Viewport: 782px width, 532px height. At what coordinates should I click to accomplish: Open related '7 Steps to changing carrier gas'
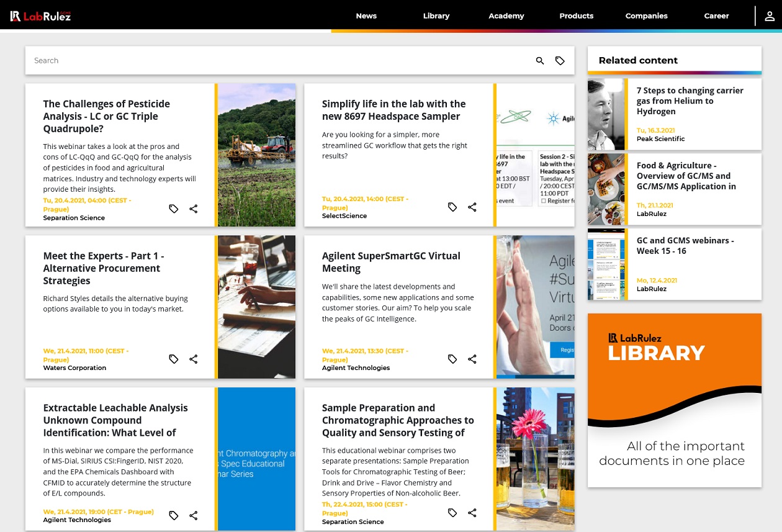coord(690,101)
